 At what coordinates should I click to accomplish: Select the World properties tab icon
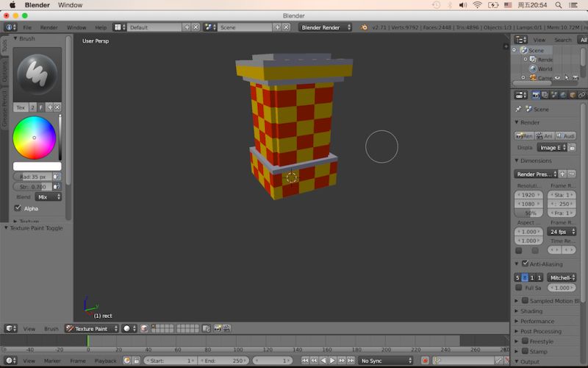click(563, 95)
